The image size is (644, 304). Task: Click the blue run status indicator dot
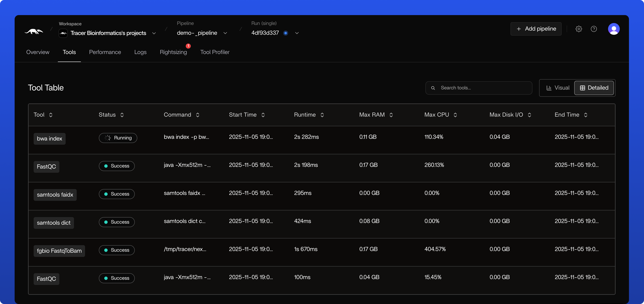286,33
